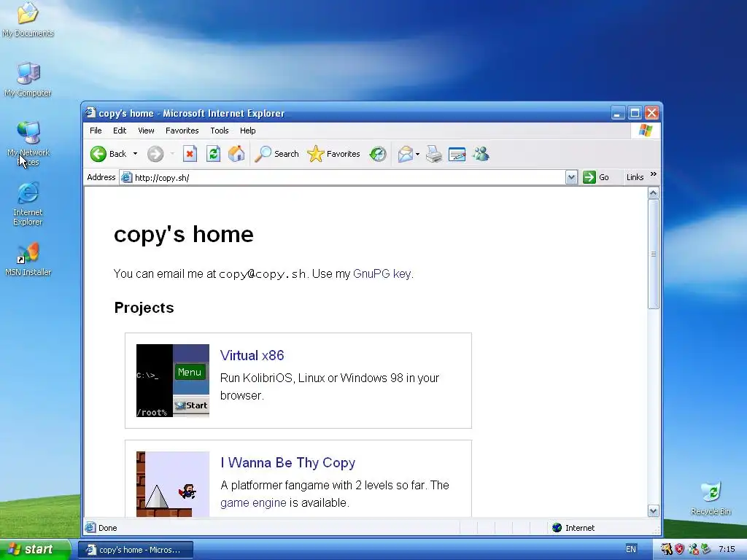Open the Virtual x86 project link
The width and height of the screenshot is (747, 560).
pos(252,355)
